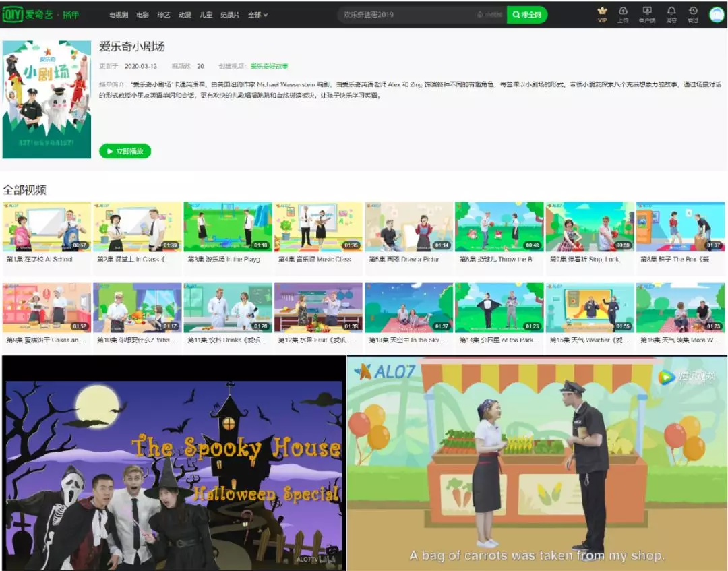Expand the 全部 dropdown in the navigation

pos(257,15)
